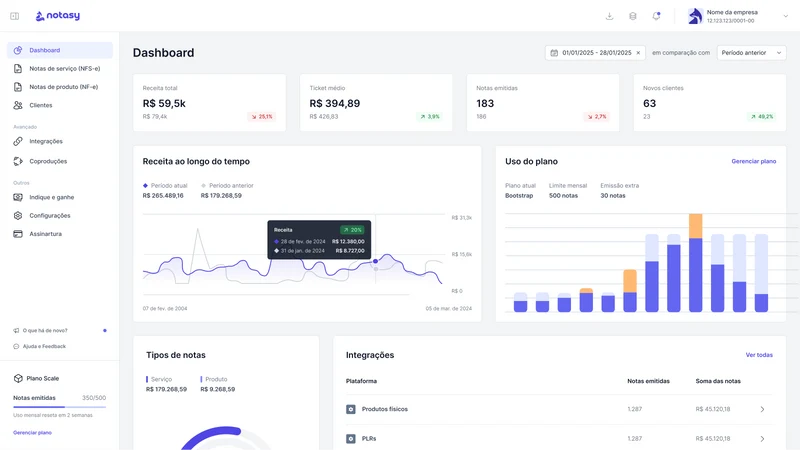This screenshot has height=450, width=800.
Task: Click the Assinatura card icon
Action: (x=18, y=234)
